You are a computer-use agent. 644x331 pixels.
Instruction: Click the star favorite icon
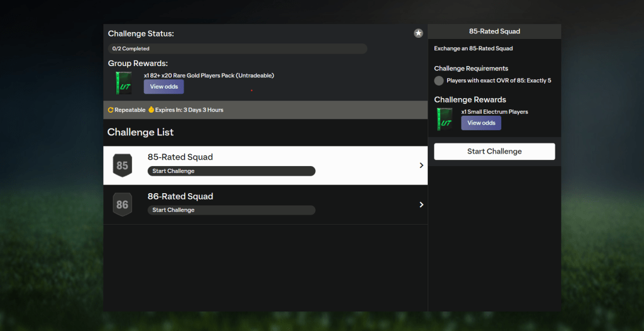pos(418,33)
